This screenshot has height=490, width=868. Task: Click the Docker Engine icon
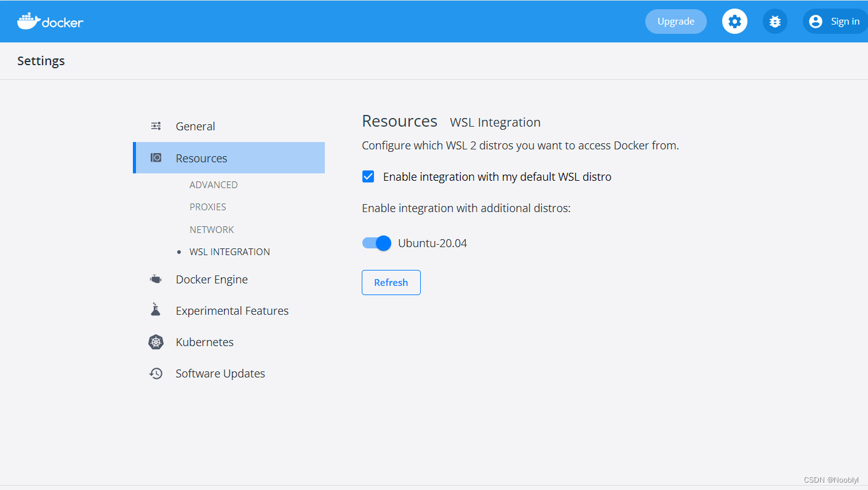click(x=156, y=279)
